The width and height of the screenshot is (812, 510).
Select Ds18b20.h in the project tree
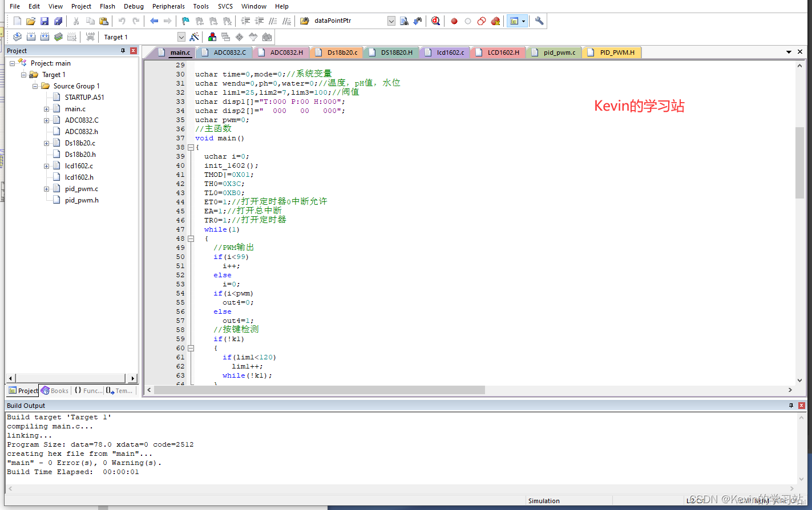[x=80, y=155]
